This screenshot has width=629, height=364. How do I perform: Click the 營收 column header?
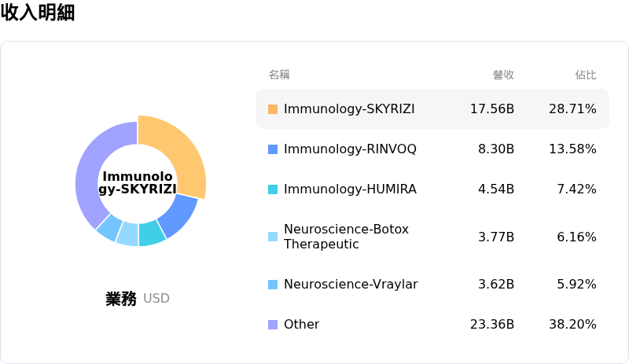tap(503, 75)
